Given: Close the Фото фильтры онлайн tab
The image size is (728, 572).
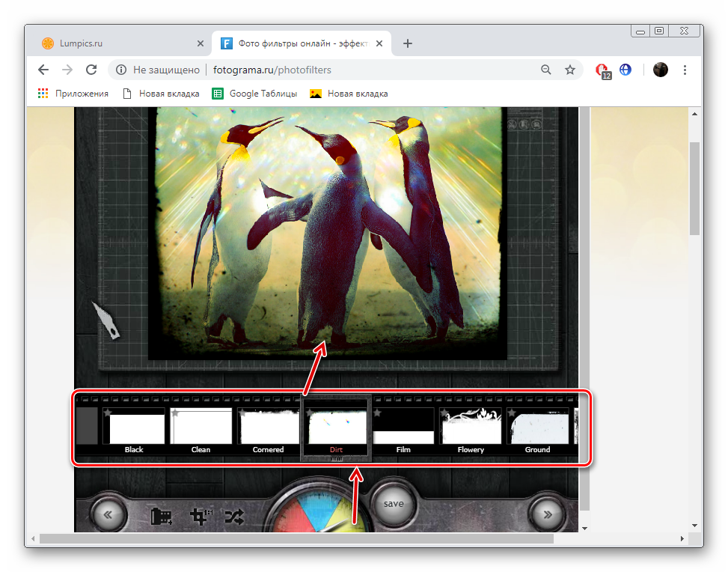Looking at the screenshot, I should 379,43.
